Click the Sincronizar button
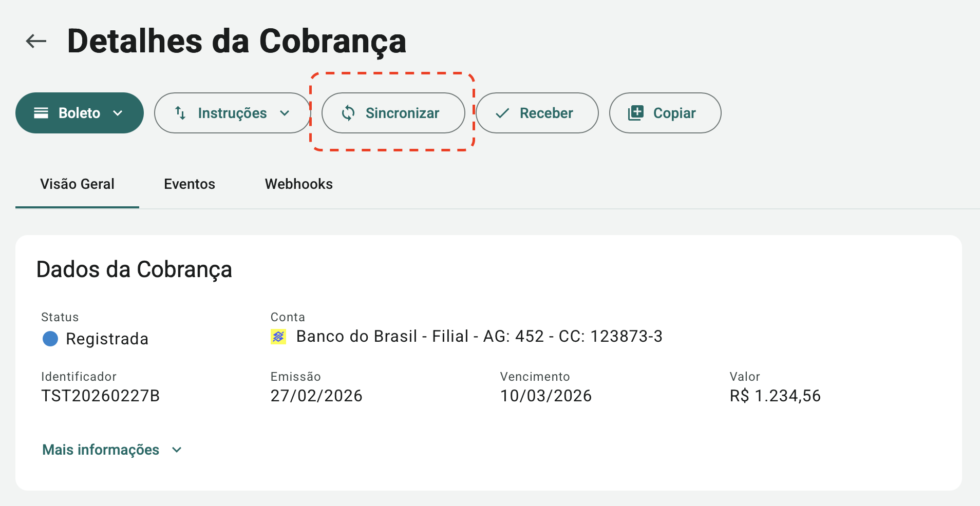Viewport: 980px width, 506px height. (x=393, y=113)
